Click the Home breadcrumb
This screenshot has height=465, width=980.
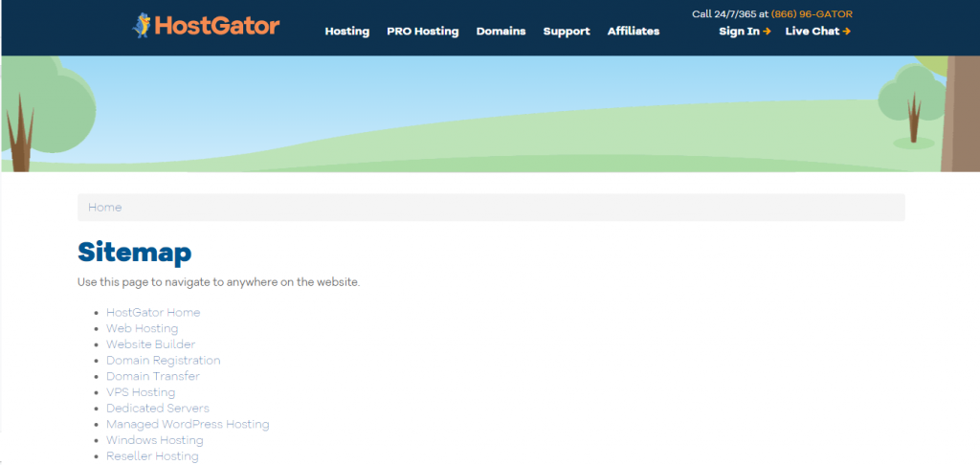[x=105, y=208]
